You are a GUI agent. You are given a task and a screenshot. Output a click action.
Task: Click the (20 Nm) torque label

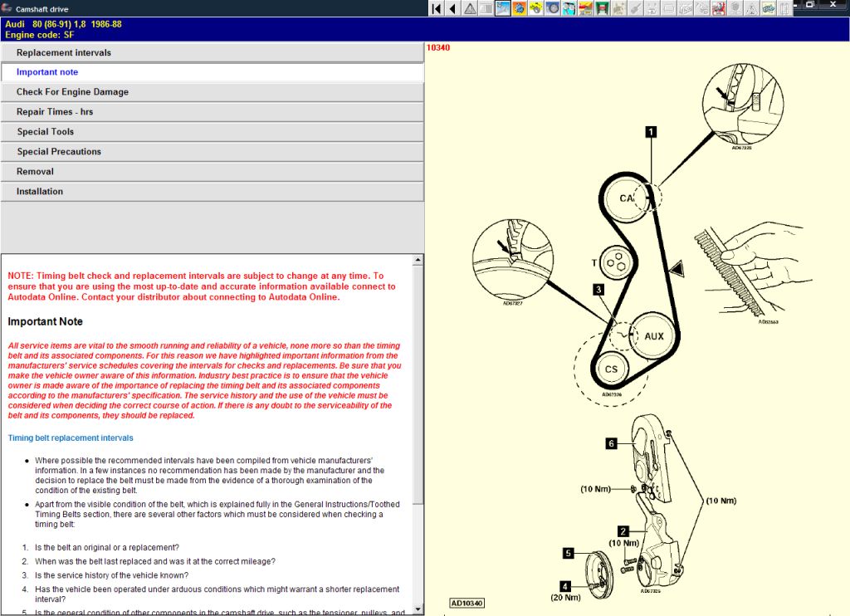pos(565,598)
